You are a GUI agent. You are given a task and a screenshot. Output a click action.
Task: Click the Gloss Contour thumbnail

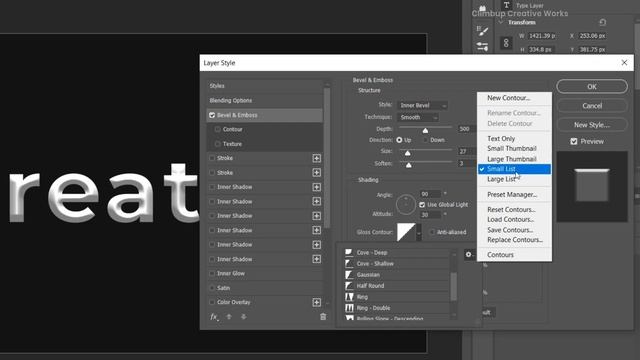[x=406, y=232]
